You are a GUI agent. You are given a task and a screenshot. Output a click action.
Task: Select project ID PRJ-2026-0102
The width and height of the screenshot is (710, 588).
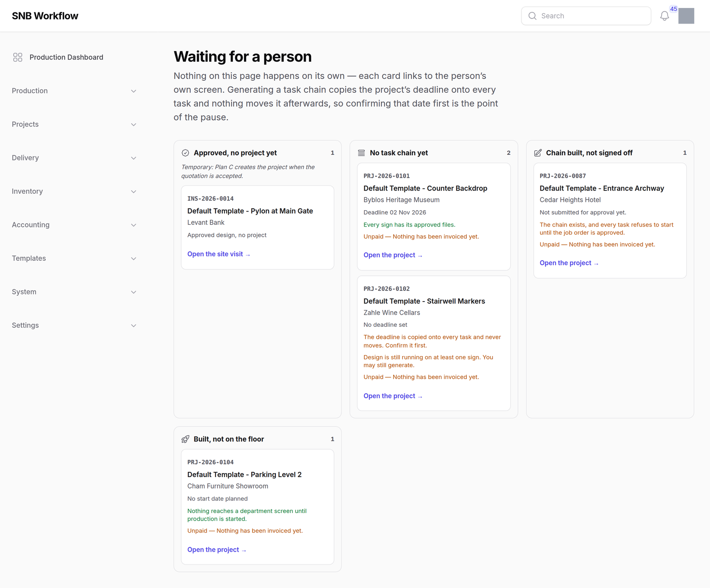(x=387, y=289)
